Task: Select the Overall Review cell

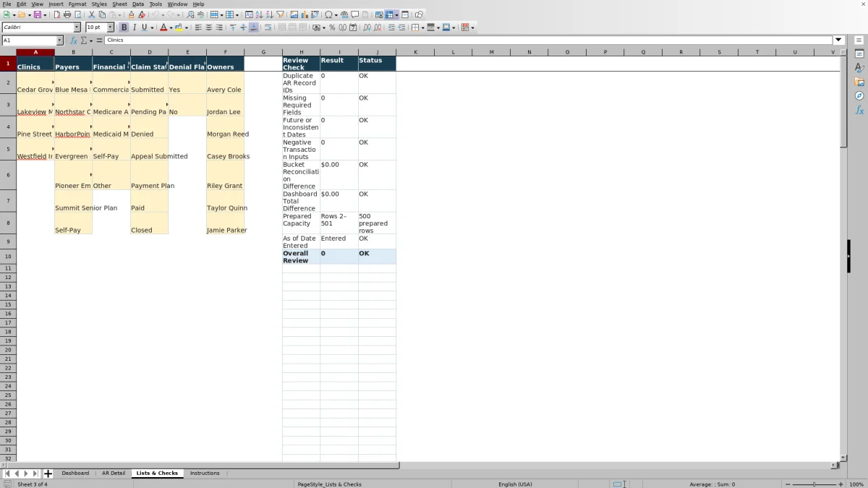Action: [x=301, y=257]
